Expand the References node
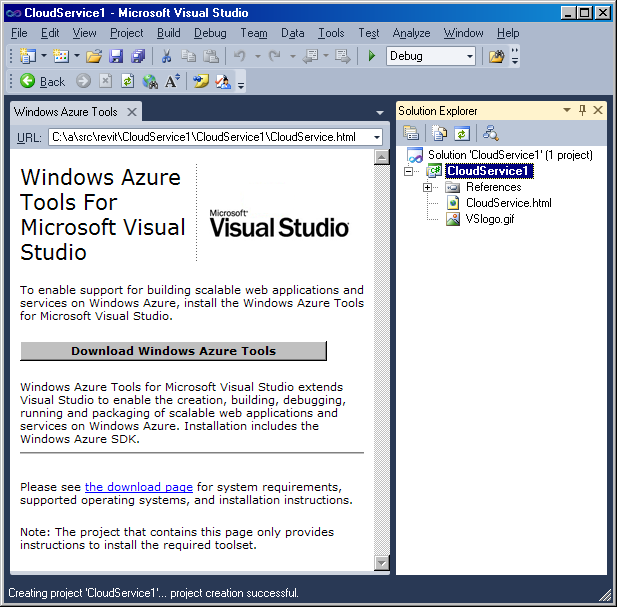Image resolution: width=617 pixels, height=607 pixels. (x=428, y=187)
